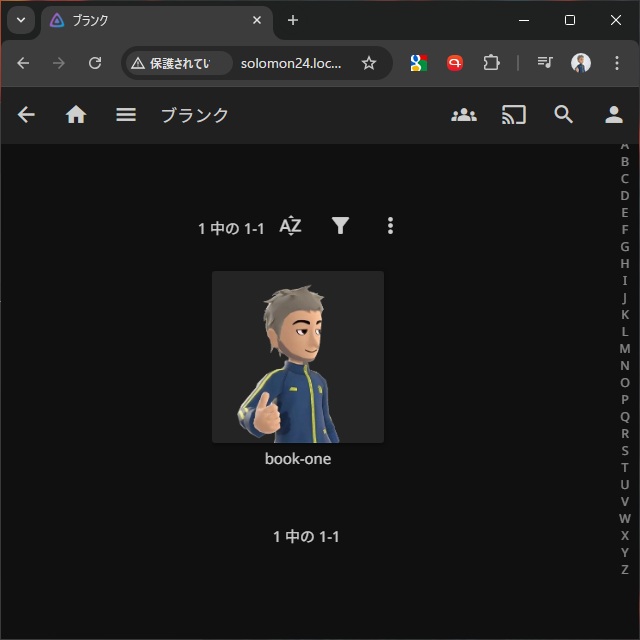The image size is (640, 640).
Task: Jump to letter B in alphabet picker
Action: click(x=625, y=162)
